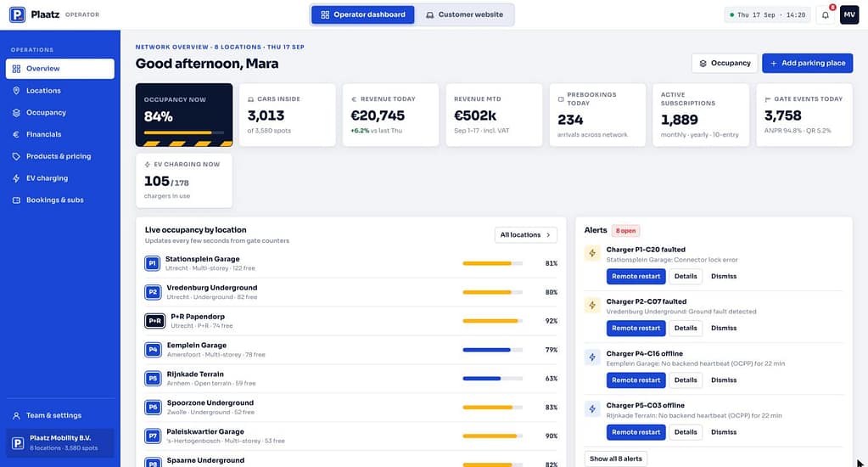Screen dimensions: 868x467
Task: Click the Stationsplein Garage 81% occupancy bar
Action: coord(492,264)
